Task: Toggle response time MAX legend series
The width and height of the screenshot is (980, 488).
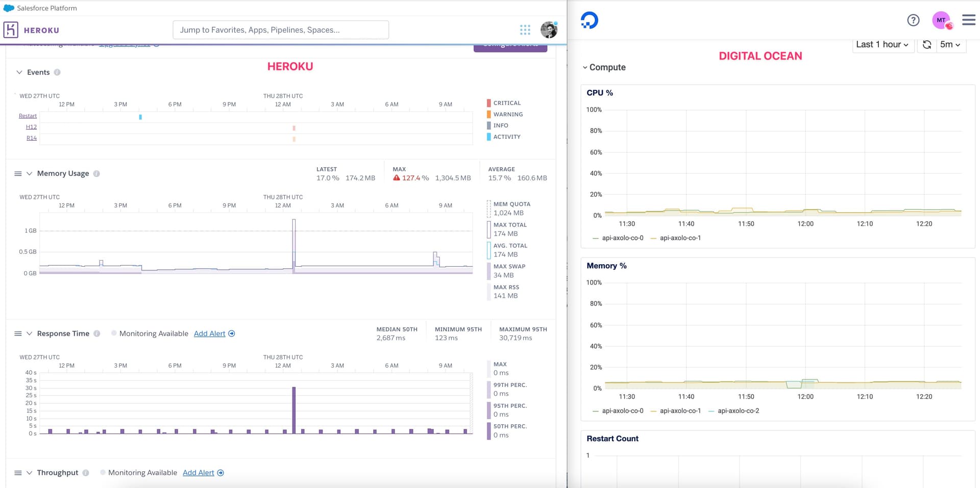Action: pos(498,369)
